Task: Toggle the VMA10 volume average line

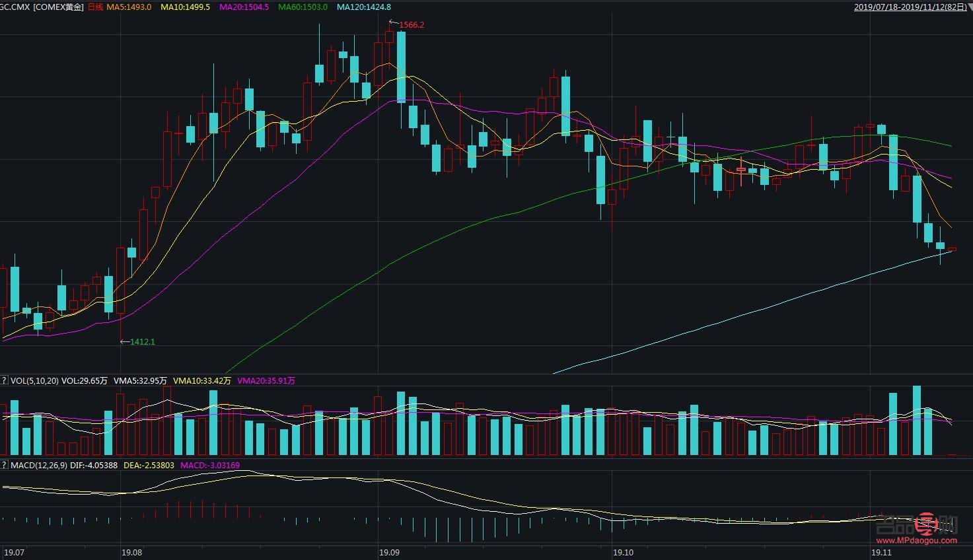Action: pos(201,380)
